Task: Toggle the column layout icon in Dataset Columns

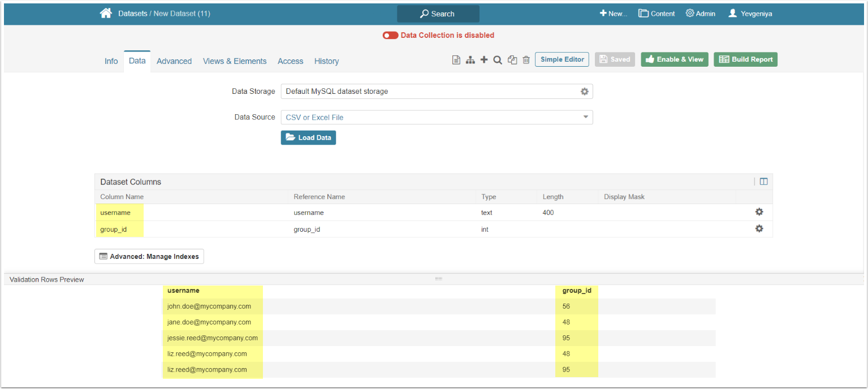Action: [x=763, y=181]
